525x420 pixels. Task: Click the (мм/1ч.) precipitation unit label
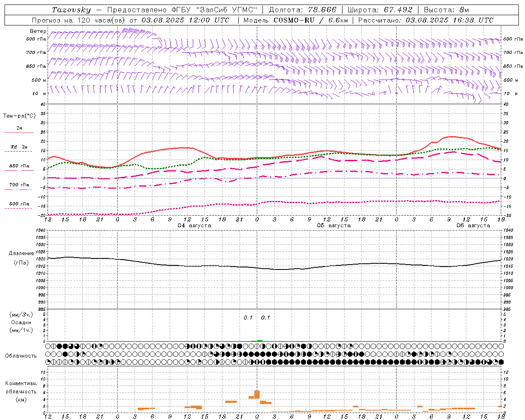tap(21, 330)
